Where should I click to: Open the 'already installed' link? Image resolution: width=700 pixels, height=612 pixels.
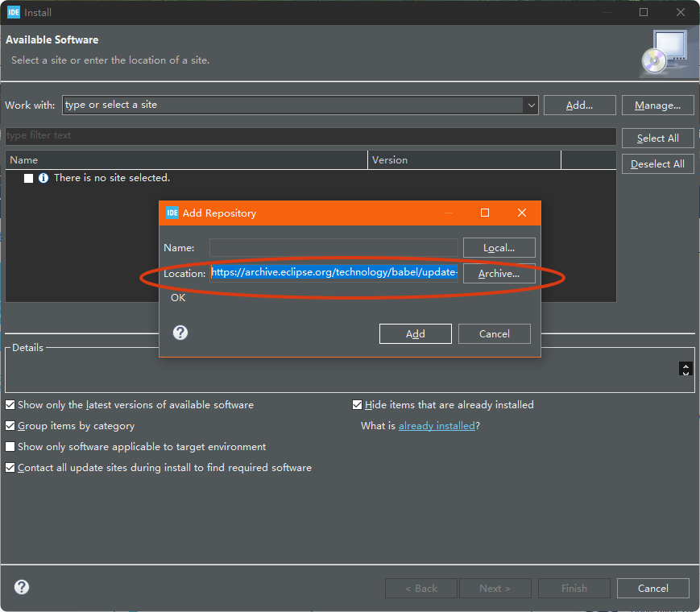coord(437,426)
